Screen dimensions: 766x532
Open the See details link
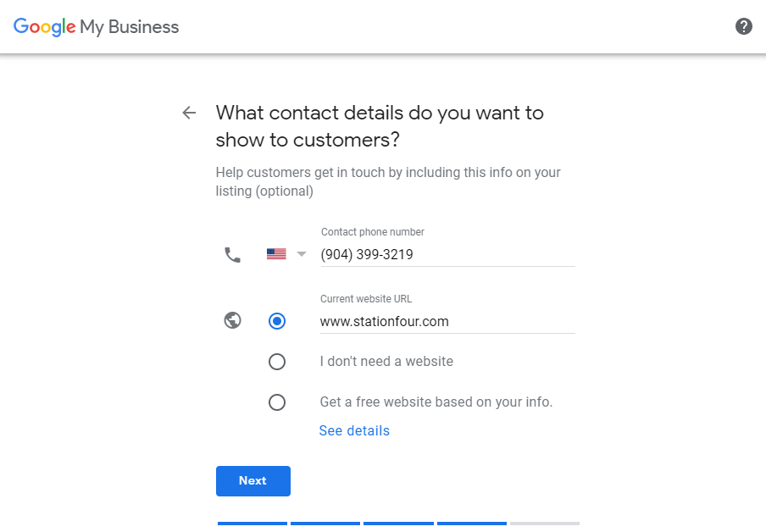pyautogui.click(x=354, y=431)
